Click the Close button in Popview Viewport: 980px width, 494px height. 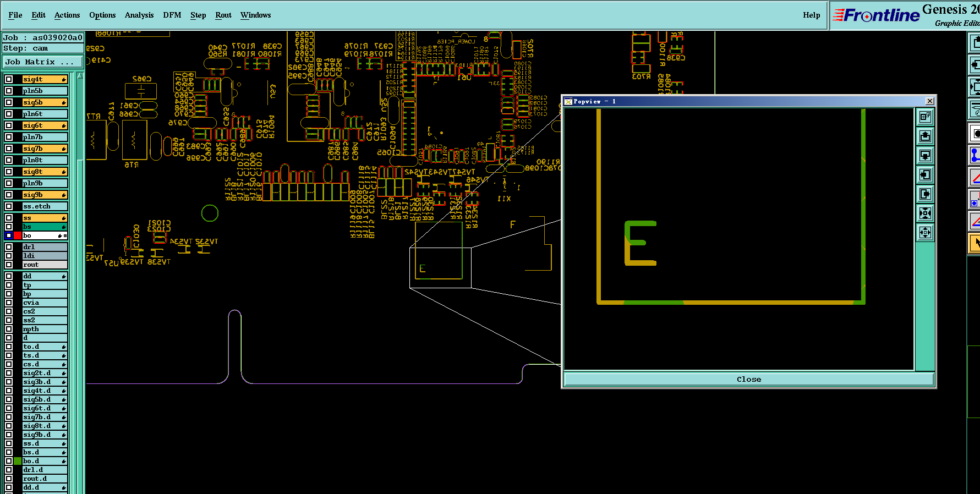point(749,379)
